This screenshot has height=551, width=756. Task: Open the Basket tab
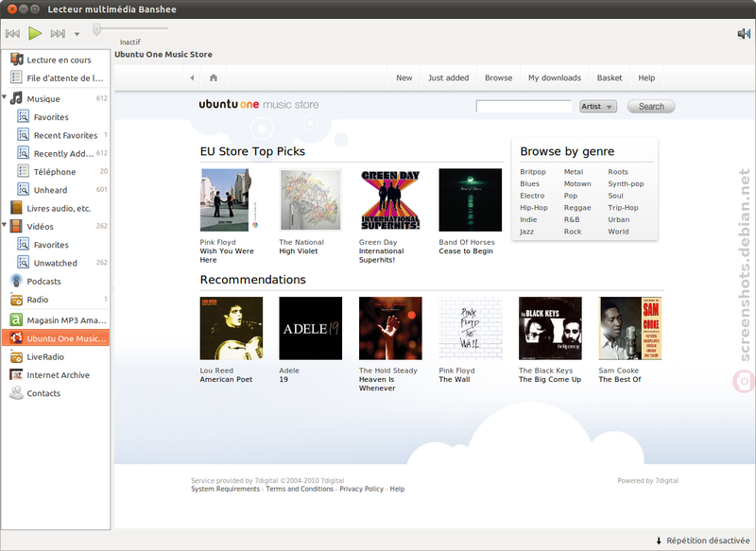point(610,77)
